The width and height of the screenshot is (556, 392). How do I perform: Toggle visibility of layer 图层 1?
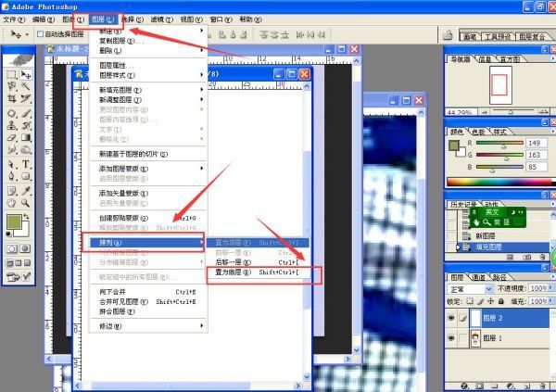tap(453, 339)
